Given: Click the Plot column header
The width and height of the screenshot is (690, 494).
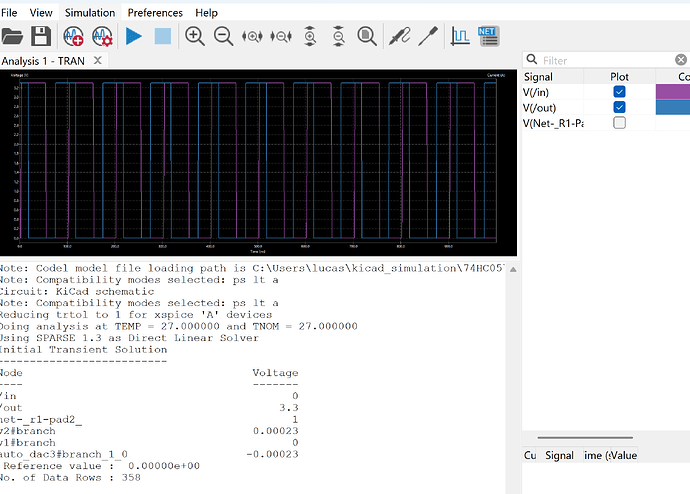Looking at the screenshot, I should point(619,77).
